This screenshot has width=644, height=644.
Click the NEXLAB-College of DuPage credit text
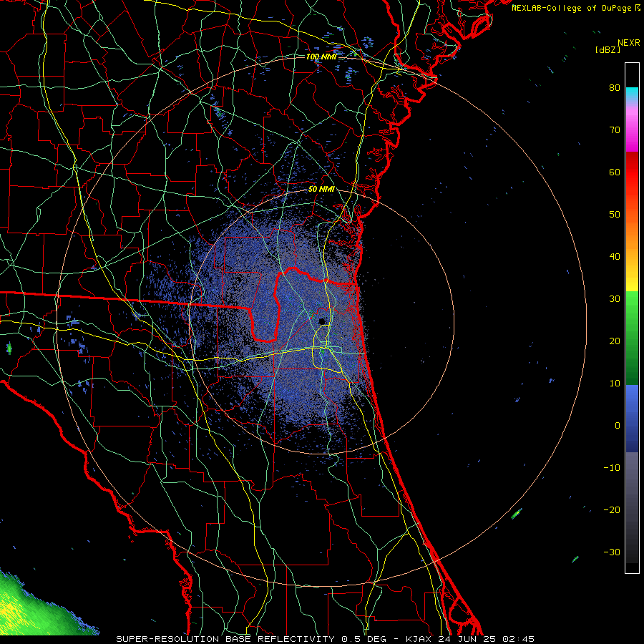click(x=576, y=8)
